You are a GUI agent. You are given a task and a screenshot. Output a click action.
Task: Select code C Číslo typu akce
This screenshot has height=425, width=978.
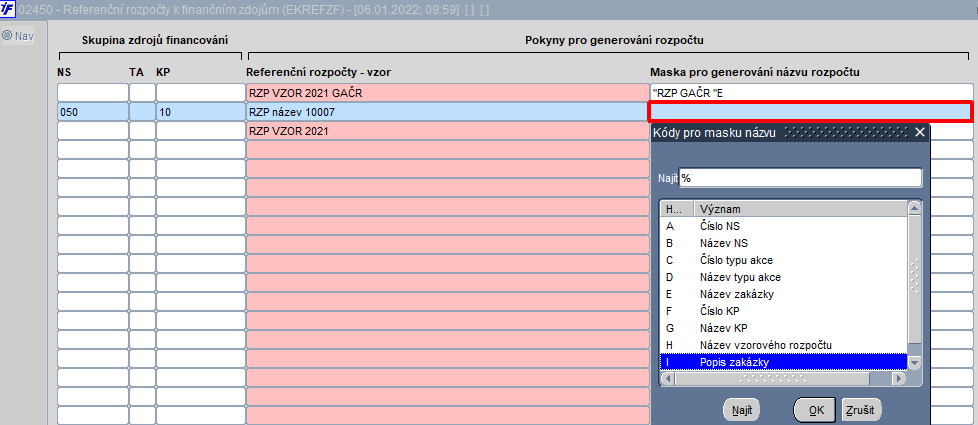784,260
